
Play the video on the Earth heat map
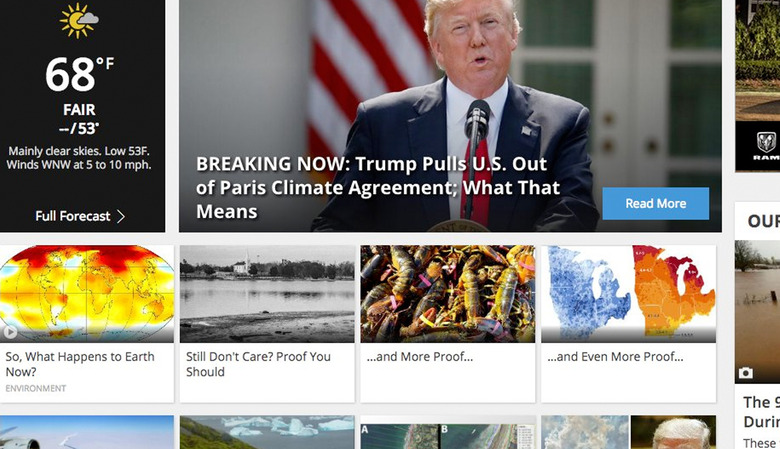click(10, 332)
